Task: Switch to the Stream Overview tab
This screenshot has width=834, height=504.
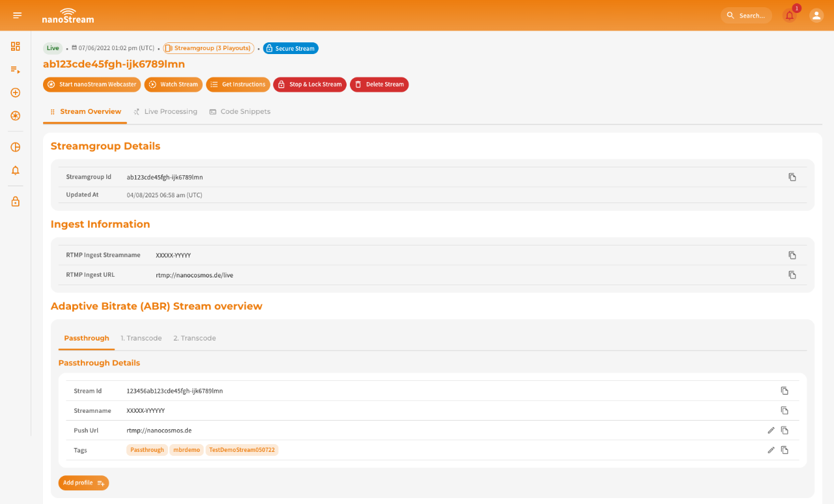Action: pyautogui.click(x=85, y=112)
